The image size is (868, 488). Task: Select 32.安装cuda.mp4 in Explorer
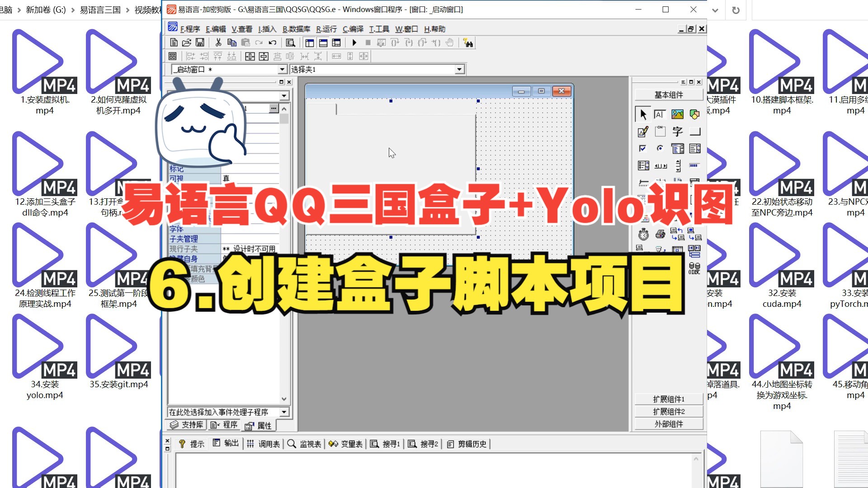pyautogui.click(x=782, y=266)
